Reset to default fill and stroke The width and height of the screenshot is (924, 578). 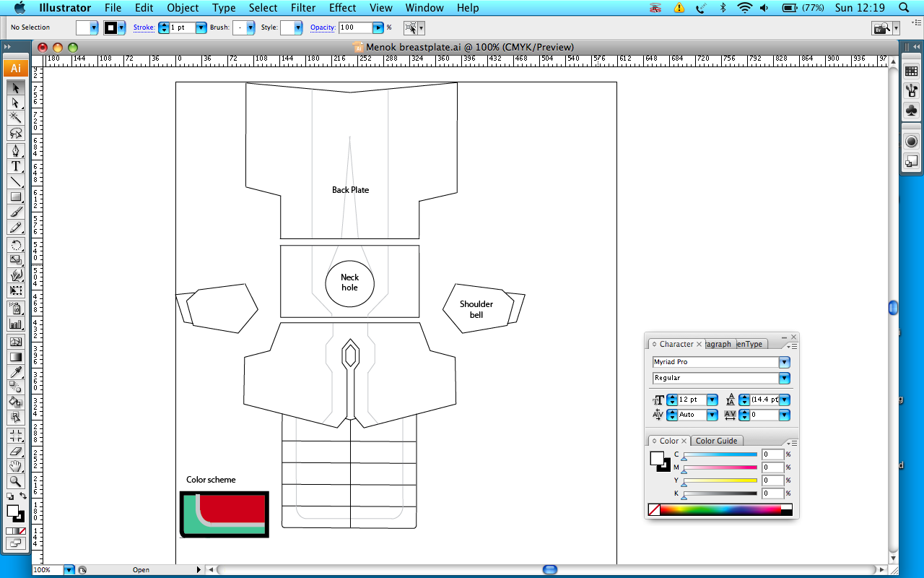click(10, 496)
